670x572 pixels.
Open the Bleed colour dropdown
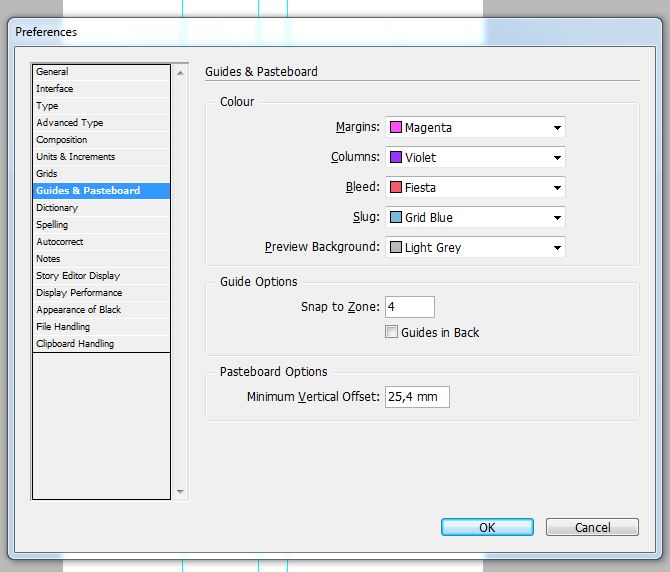click(x=475, y=187)
